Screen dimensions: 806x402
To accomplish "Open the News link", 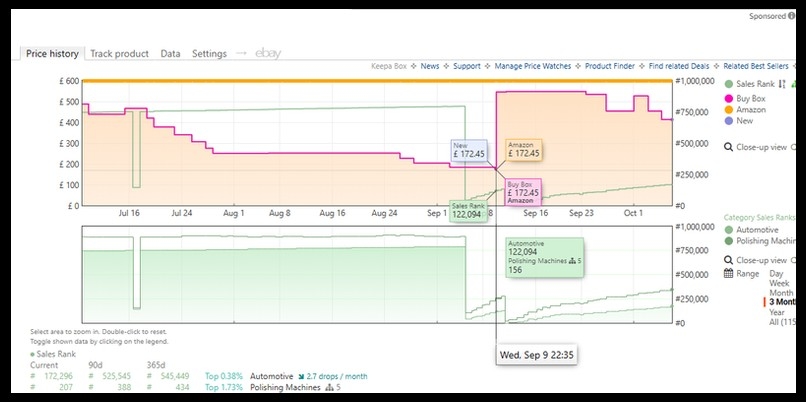I will tap(430, 66).
